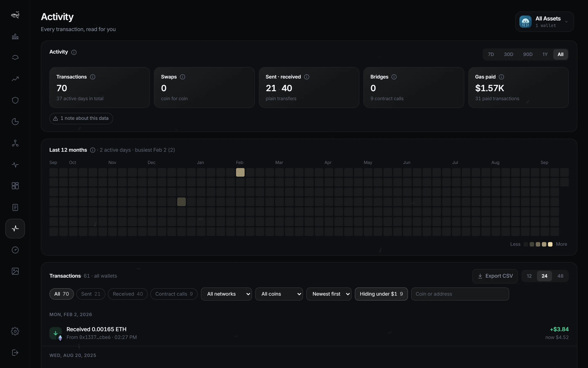Open the All networks dropdown

(x=226, y=294)
